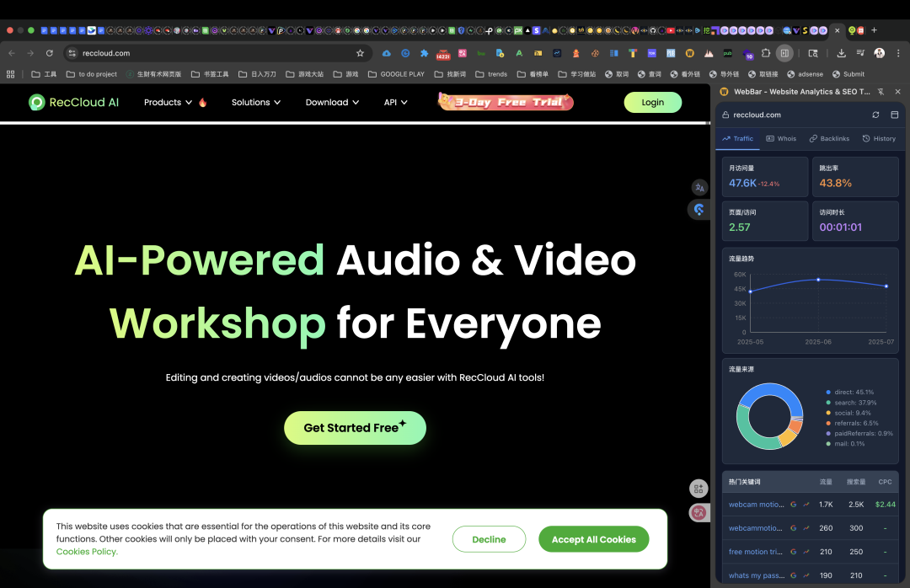This screenshot has width=910, height=588.
Task: Expand the API dropdown menu
Action: point(396,102)
